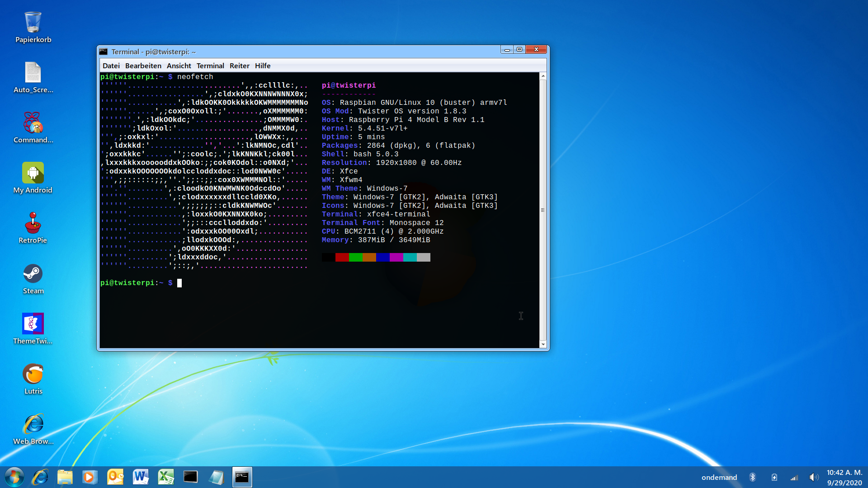868x488 pixels.
Task: Open the volume speaker tray icon
Action: pos(814,477)
